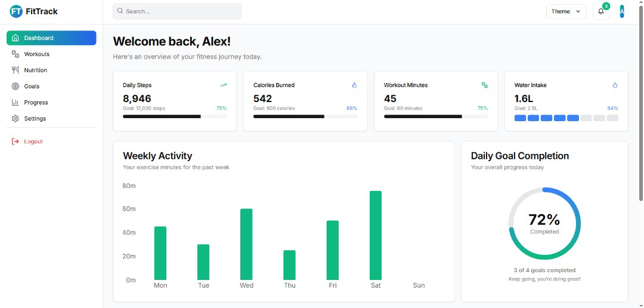Click the Workout Minutes dumbbell icon
Screen dimensions: 644x308
(485, 85)
